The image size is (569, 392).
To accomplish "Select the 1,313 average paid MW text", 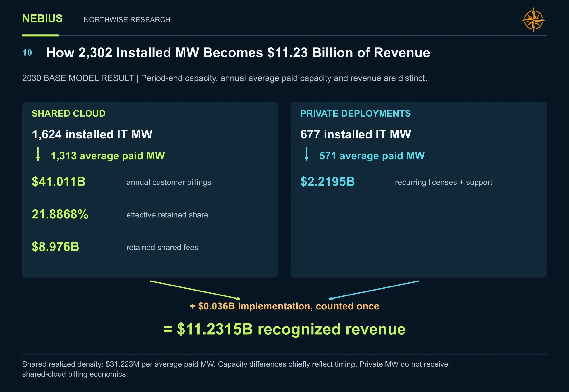I will (x=108, y=156).
